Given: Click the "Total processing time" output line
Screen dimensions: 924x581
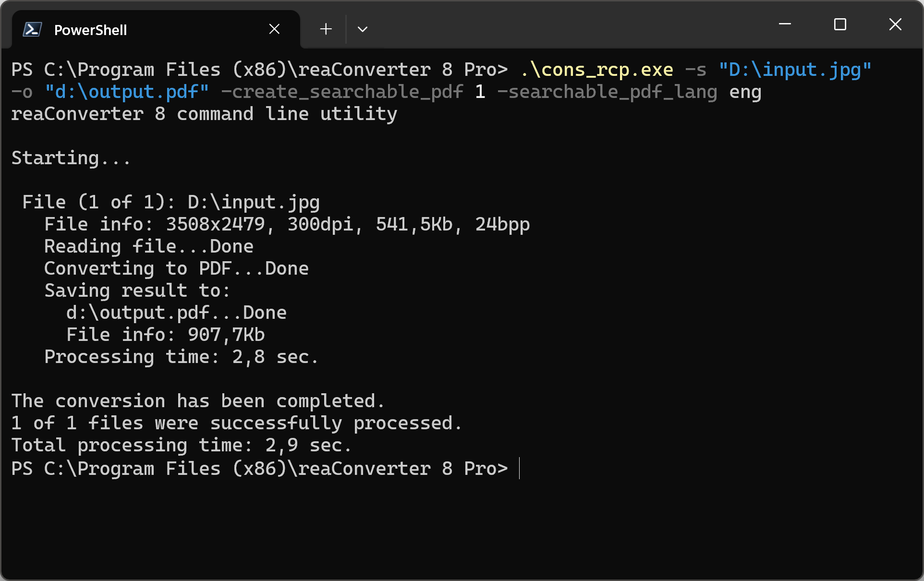Looking at the screenshot, I should 181,446.
